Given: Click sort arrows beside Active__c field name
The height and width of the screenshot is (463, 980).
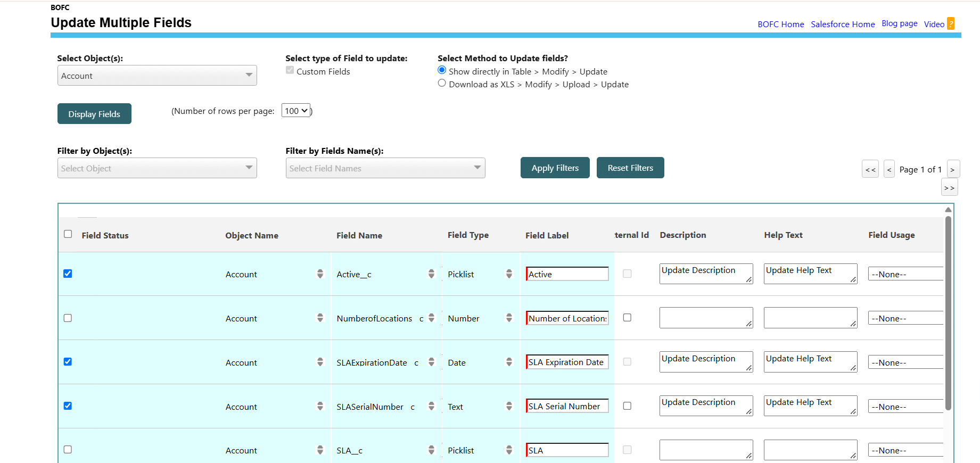Looking at the screenshot, I should click(x=431, y=274).
